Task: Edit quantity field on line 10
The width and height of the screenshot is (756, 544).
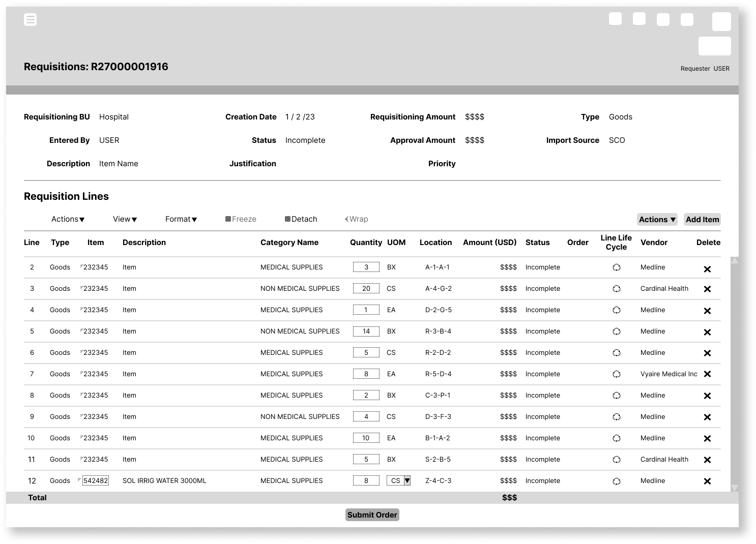Action: pos(366,438)
